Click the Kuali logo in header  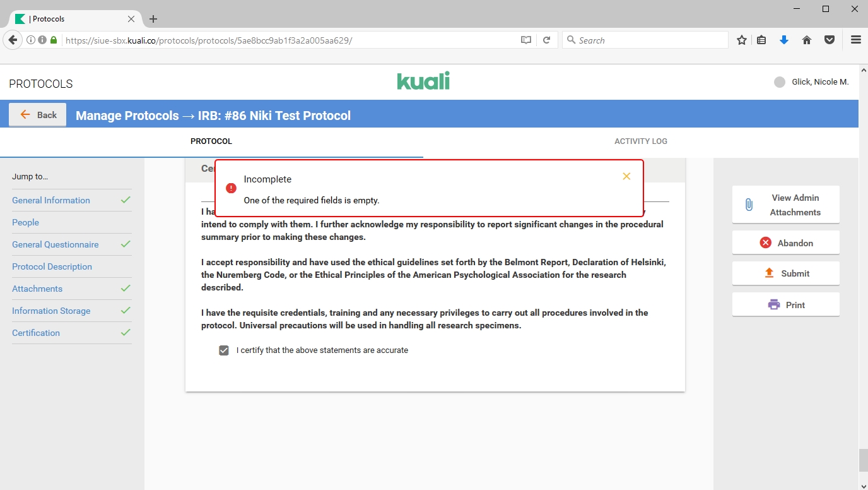423,81
